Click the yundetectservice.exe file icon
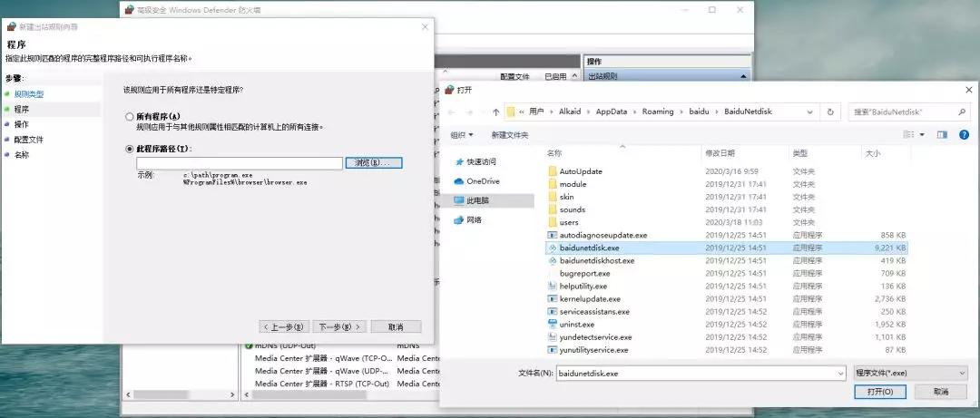The image size is (980, 418). tap(552, 336)
